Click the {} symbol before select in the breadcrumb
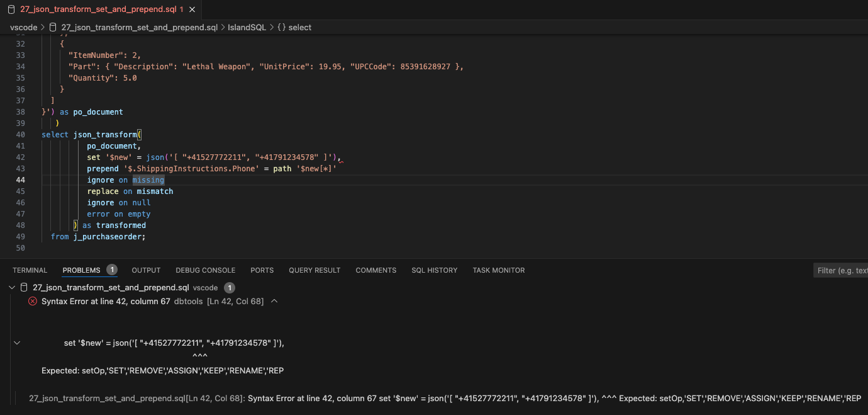This screenshot has height=415, width=868. (x=279, y=27)
